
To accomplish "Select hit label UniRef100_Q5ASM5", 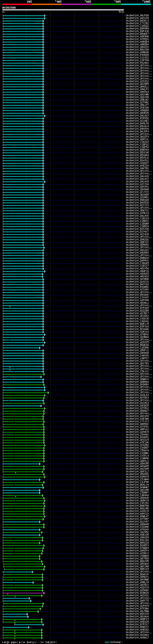I will tap(137, 464).
